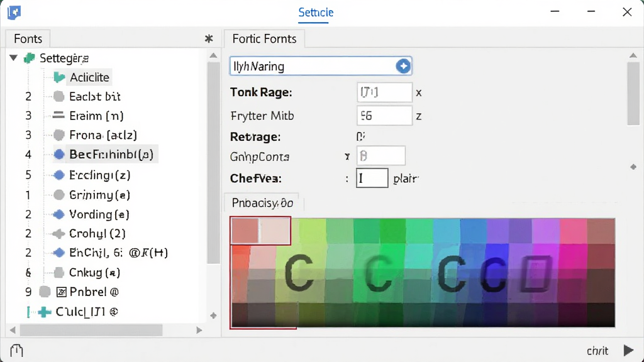The image size is (644, 362).
Task: Click the gray icon beside Grinimy(e)
Action: (58, 195)
